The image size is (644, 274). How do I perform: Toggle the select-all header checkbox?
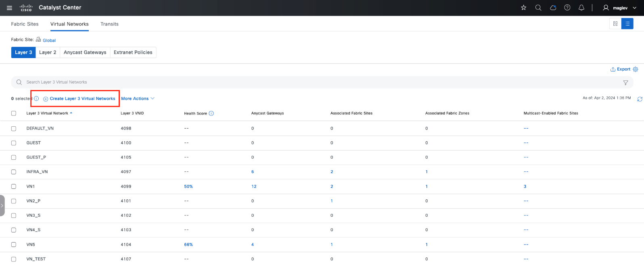14,113
